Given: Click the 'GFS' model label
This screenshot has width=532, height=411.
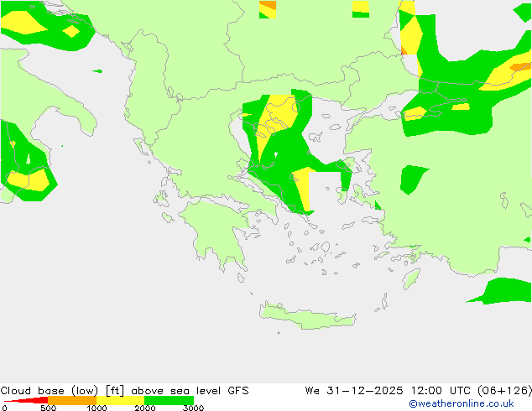Looking at the screenshot, I should click(238, 391).
